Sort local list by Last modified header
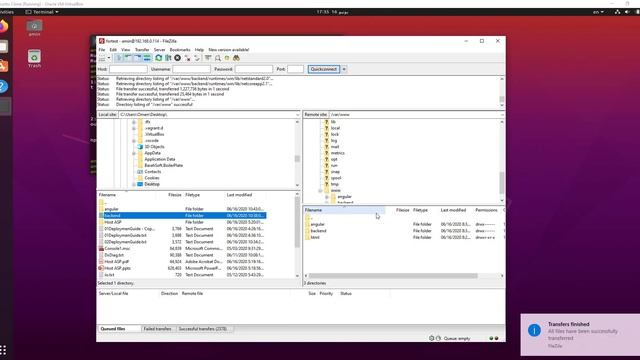Screen dimensions: 640x360 point(239,195)
